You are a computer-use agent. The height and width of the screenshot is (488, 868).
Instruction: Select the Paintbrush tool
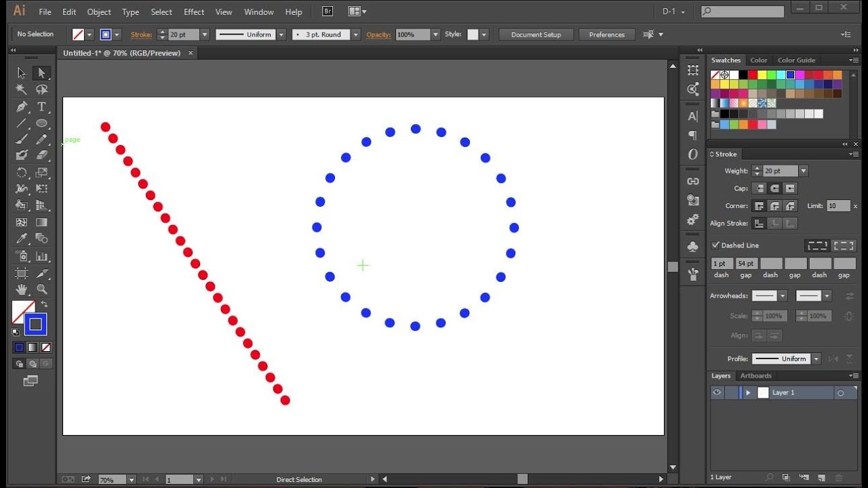[x=22, y=140]
